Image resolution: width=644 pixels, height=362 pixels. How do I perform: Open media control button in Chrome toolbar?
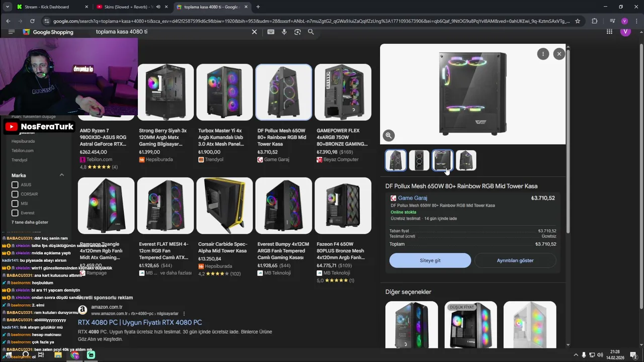click(x=612, y=21)
